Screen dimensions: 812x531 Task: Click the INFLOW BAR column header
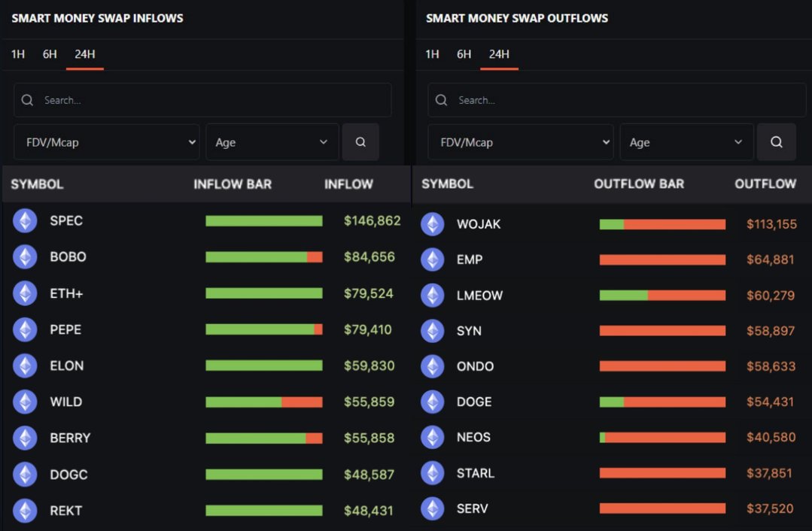233,184
